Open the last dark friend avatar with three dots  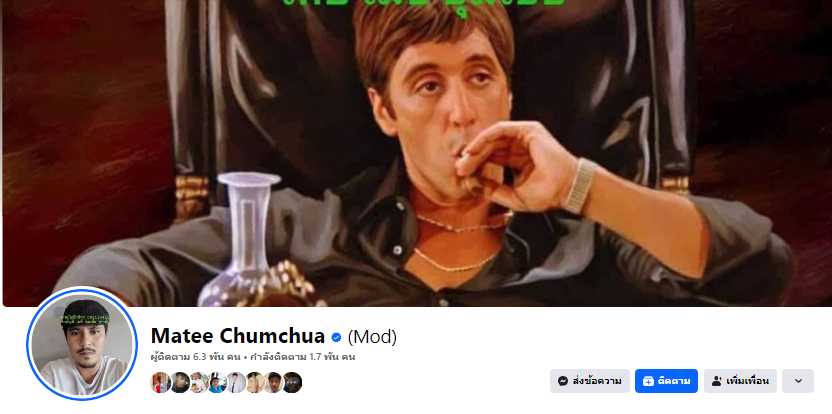click(x=292, y=382)
